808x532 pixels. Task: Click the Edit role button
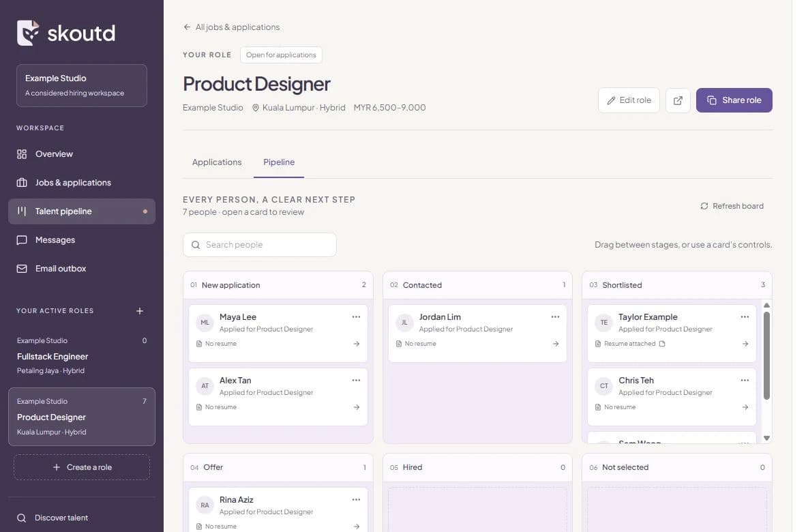(629, 100)
